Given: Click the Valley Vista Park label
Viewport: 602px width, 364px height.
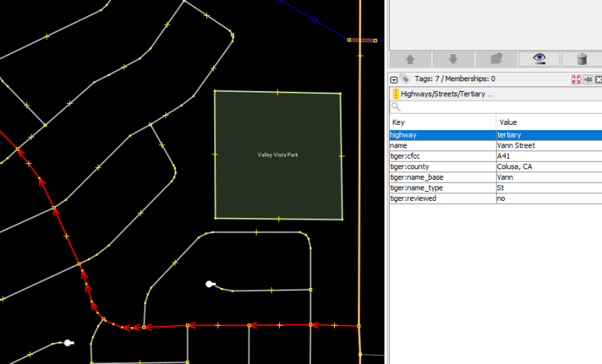Looking at the screenshot, I should tap(278, 155).
